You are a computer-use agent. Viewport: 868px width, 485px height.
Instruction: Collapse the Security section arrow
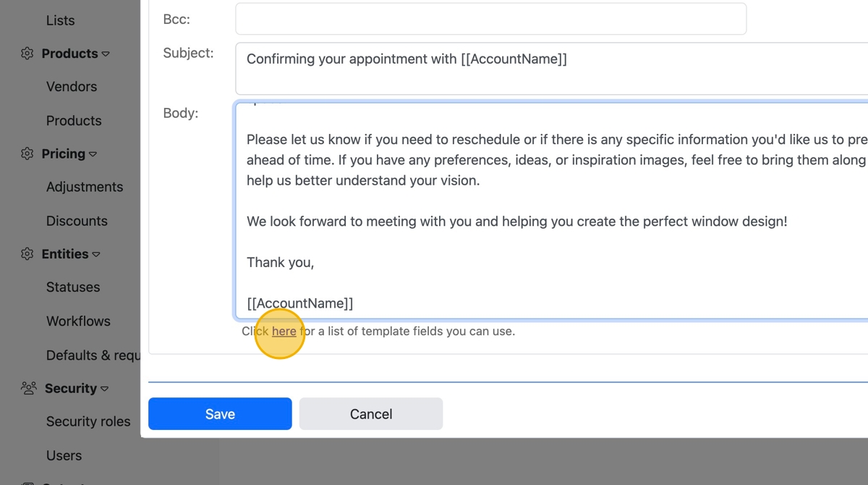(x=104, y=389)
